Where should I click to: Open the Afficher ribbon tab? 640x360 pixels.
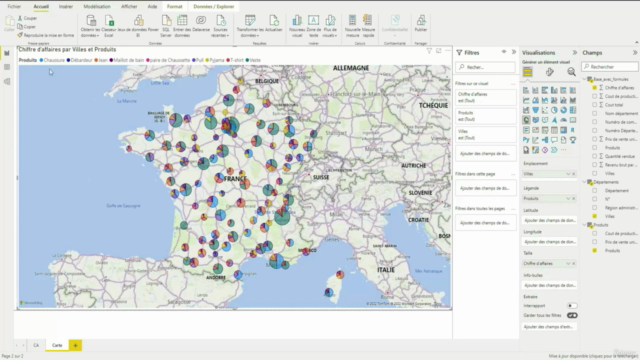coord(129,7)
